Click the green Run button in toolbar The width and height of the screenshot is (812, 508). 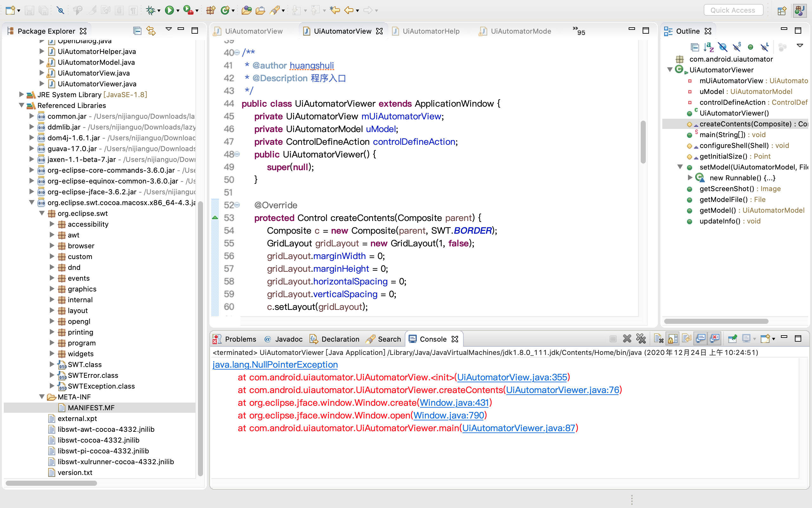[x=169, y=10]
